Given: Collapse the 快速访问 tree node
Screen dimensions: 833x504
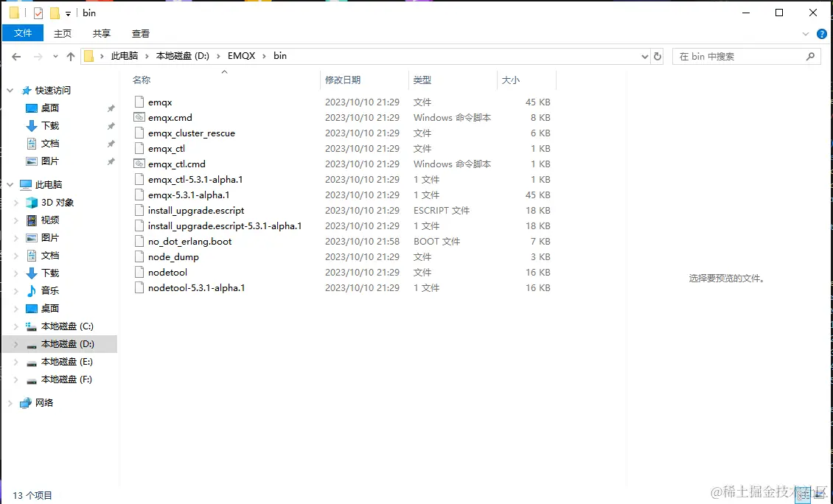Looking at the screenshot, I should point(10,91).
